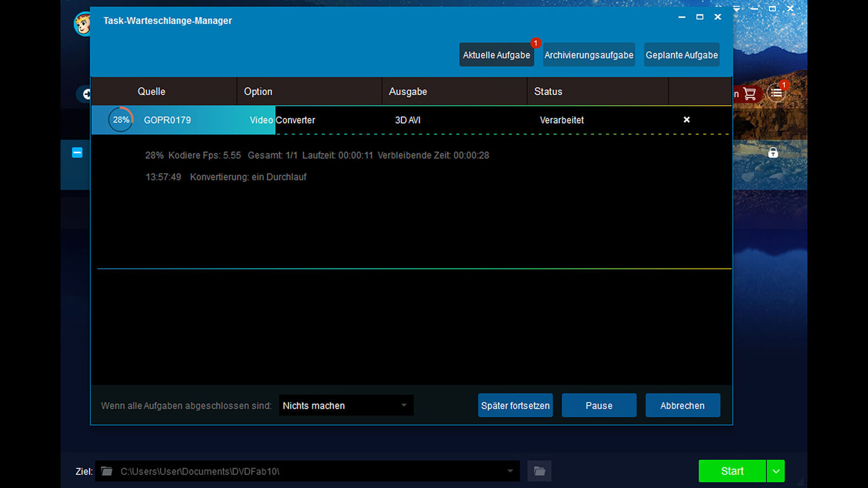Image resolution: width=868 pixels, height=488 pixels.
Task: Switch to the Archivierungsaufgabe tab
Action: (589, 55)
